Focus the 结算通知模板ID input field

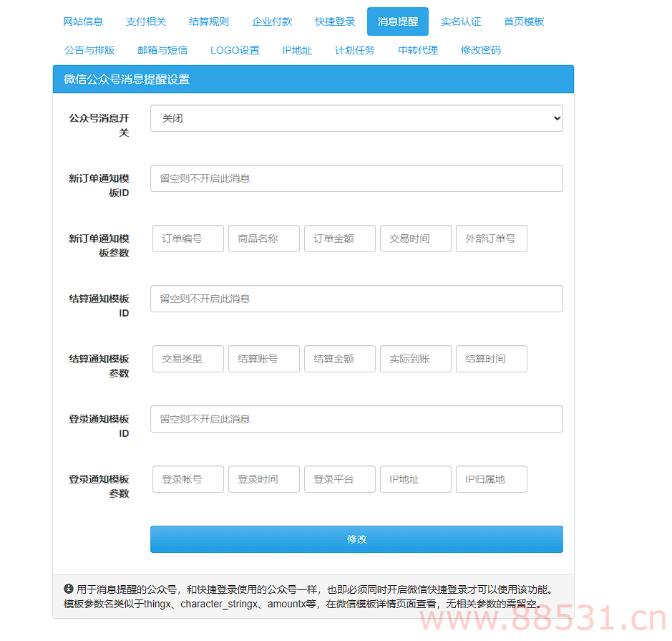tap(356, 299)
